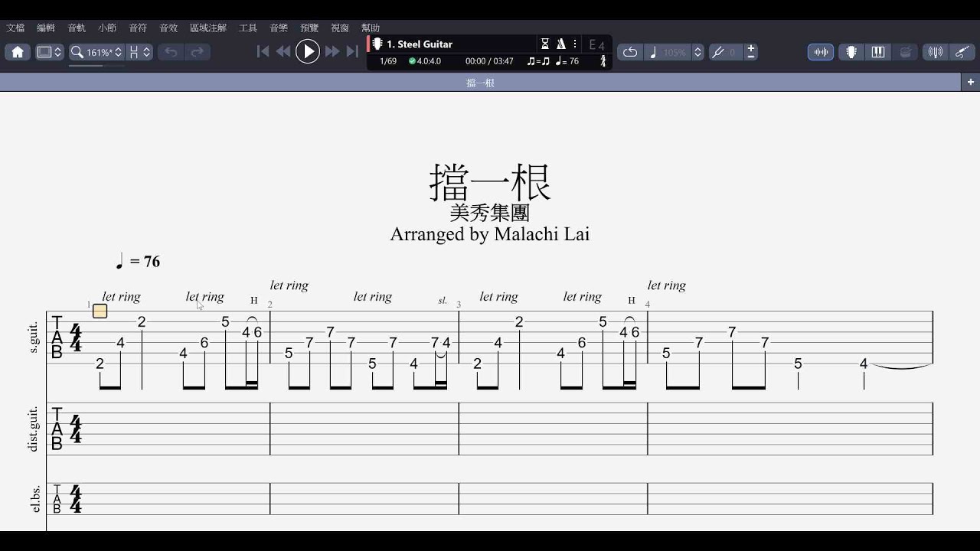The image size is (980, 551).
Task: Open the 預覽 menu
Action: (x=309, y=28)
